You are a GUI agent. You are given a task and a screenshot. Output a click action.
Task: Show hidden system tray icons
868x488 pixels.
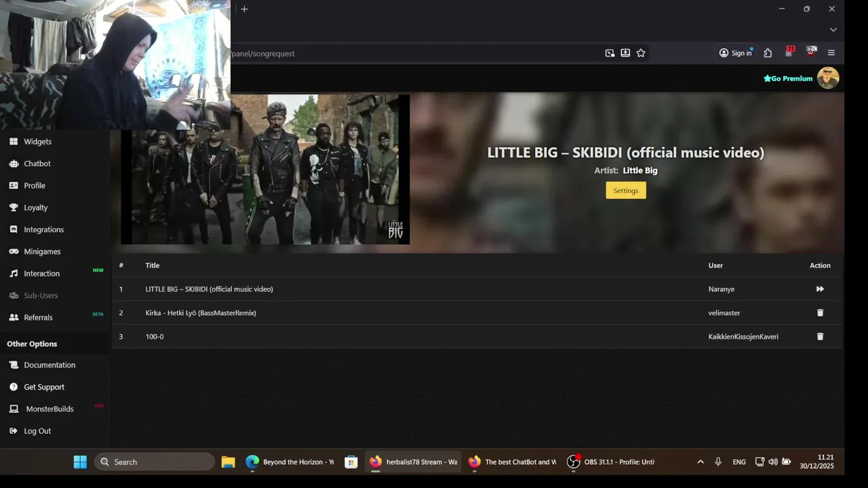[701, 462]
